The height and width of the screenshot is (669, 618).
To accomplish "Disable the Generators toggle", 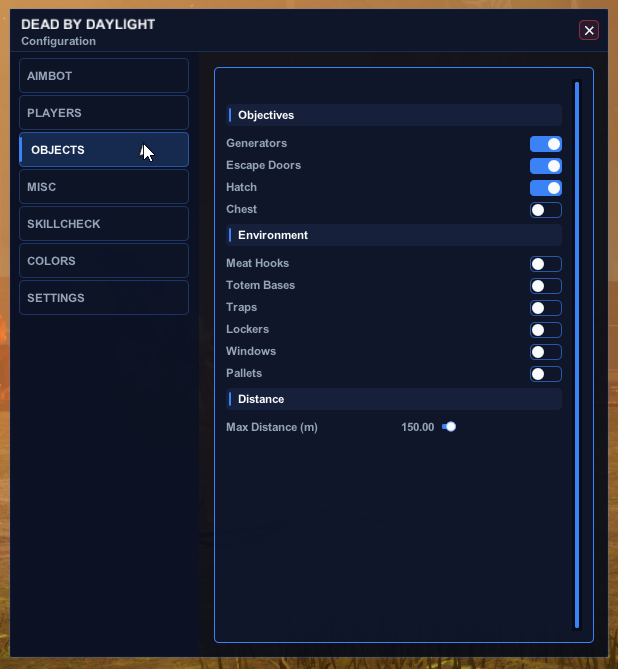I will (x=545, y=144).
